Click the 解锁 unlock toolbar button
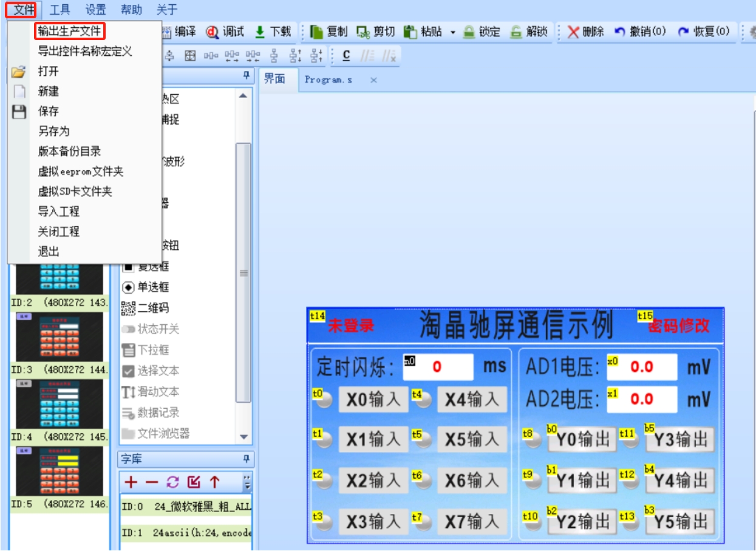Viewport: 756px width, 551px height. pyautogui.click(x=528, y=32)
